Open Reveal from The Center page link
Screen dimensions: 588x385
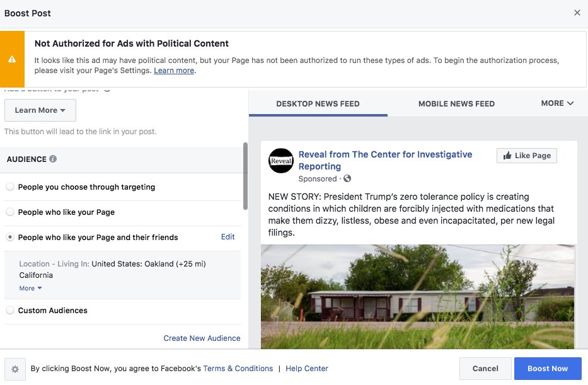[x=385, y=160]
